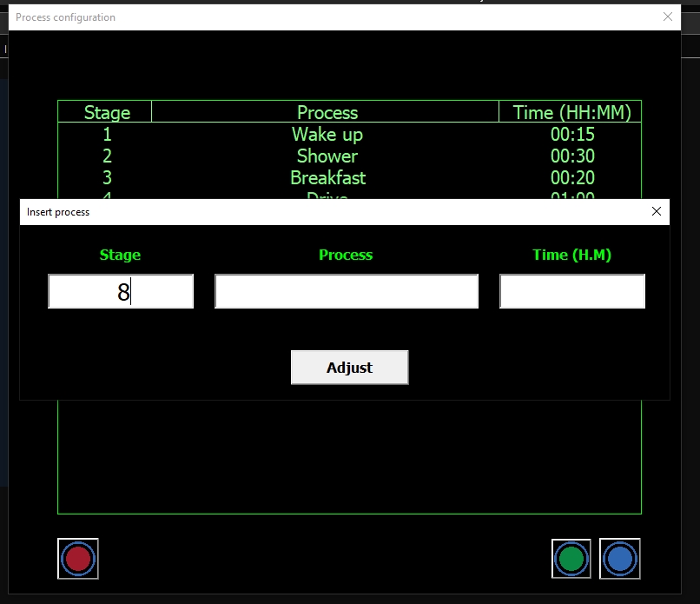
Task: Click the 'Time (HH:MM)' column header
Action: (x=571, y=113)
